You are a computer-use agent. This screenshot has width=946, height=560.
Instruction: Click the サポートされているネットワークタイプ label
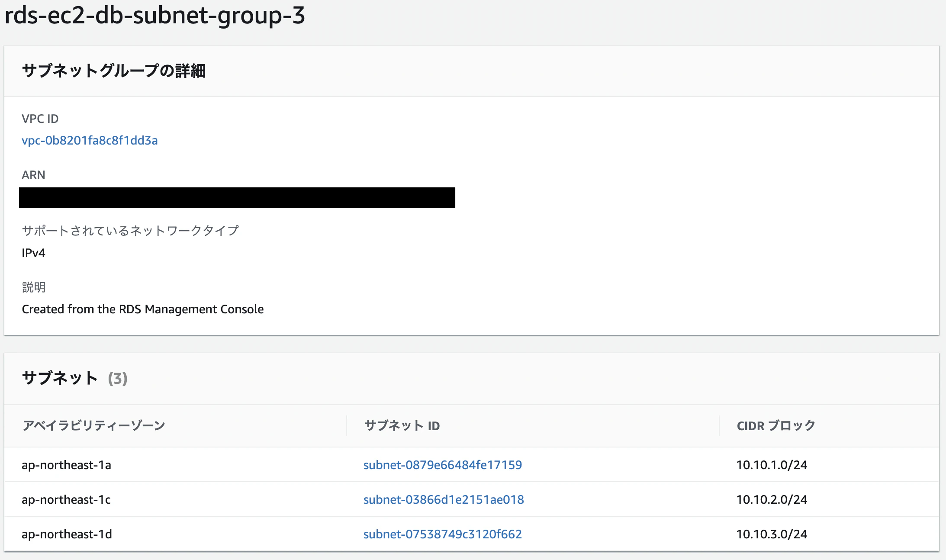pos(130,231)
